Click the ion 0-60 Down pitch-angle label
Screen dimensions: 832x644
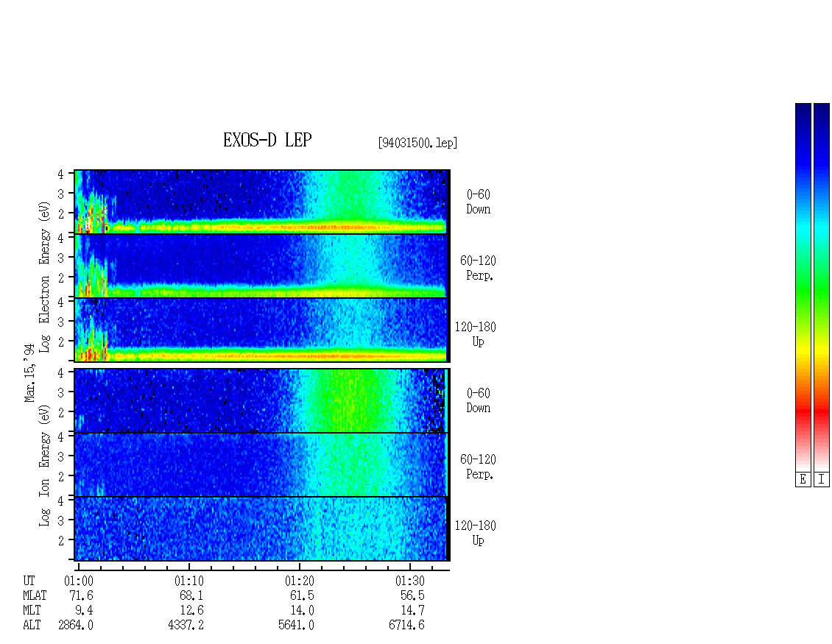(478, 401)
